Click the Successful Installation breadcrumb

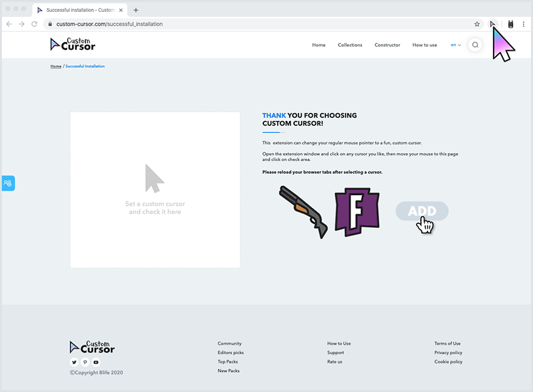pyautogui.click(x=85, y=66)
